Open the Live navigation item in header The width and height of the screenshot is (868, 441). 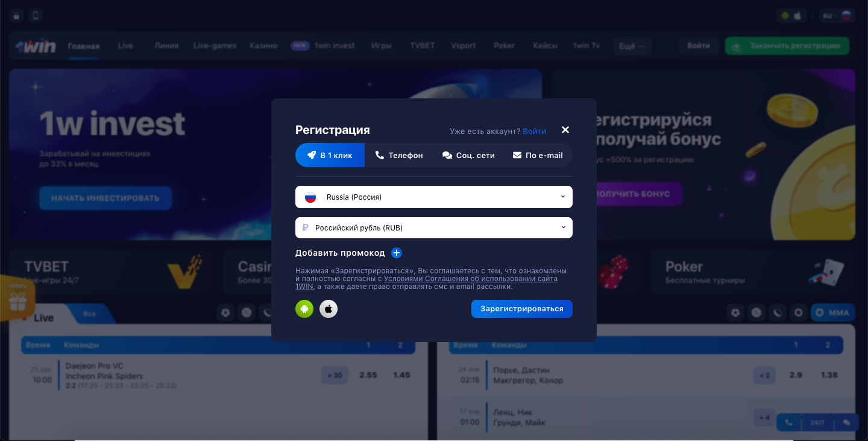pos(125,46)
